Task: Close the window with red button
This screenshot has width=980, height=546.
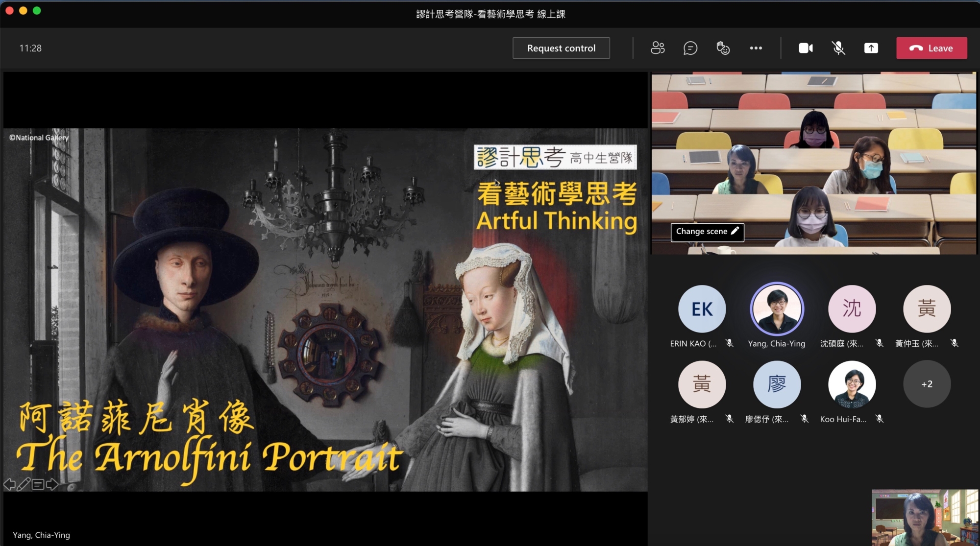Action: coord(9,10)
